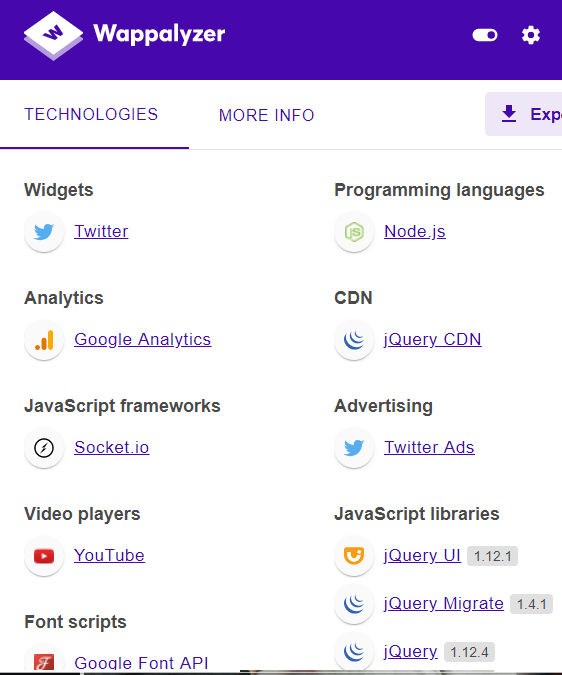The height and width of the screenshot is (675, 562).
Task: Open the YouTube link
Action: pyautogui.click(x=109, y=555)
